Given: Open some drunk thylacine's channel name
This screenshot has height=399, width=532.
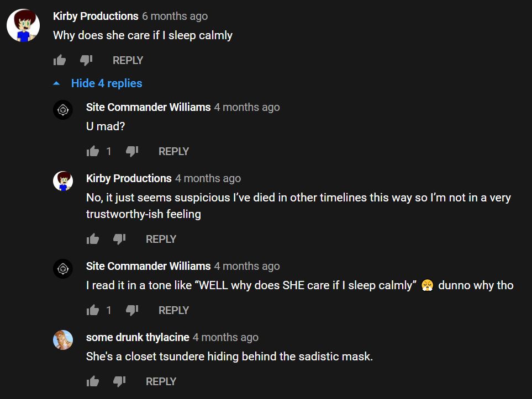Looking at the screenshot, I should click(138, 337).
